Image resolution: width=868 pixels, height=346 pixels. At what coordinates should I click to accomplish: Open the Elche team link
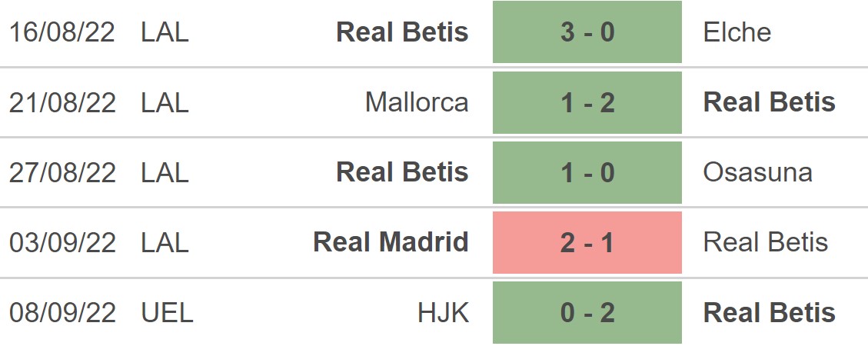(x=737, y=32)
